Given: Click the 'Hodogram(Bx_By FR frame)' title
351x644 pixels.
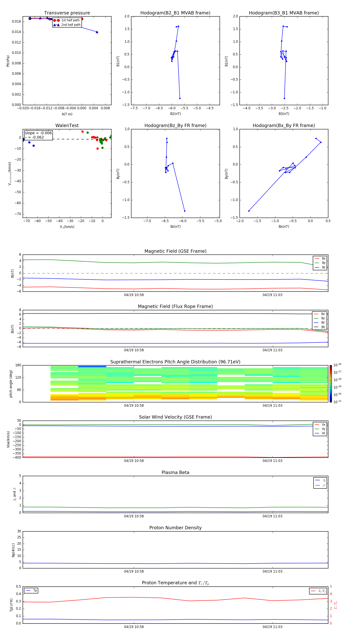Looking at the screenshot, I should (x=284, y=125).
